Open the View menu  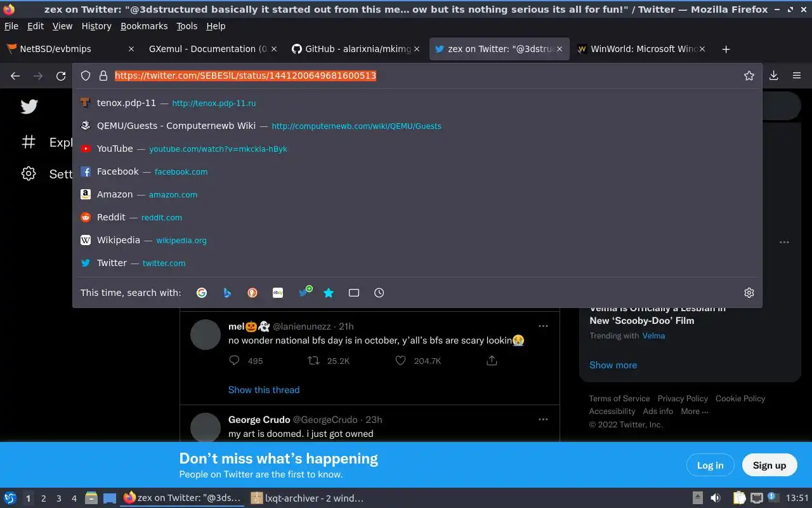[62, 26]
